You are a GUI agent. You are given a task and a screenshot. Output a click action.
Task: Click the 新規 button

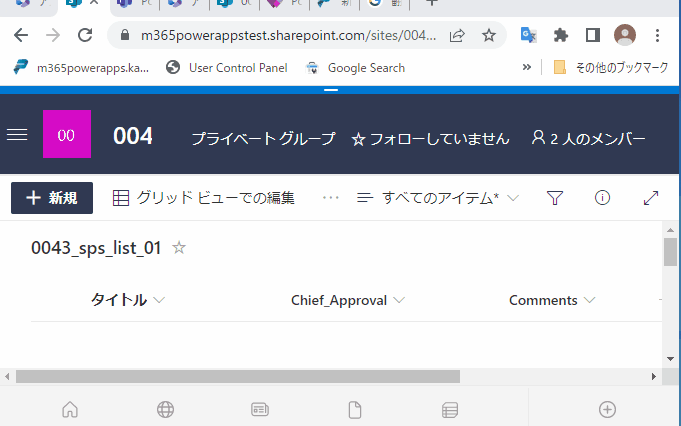click(x=52, y=198)
